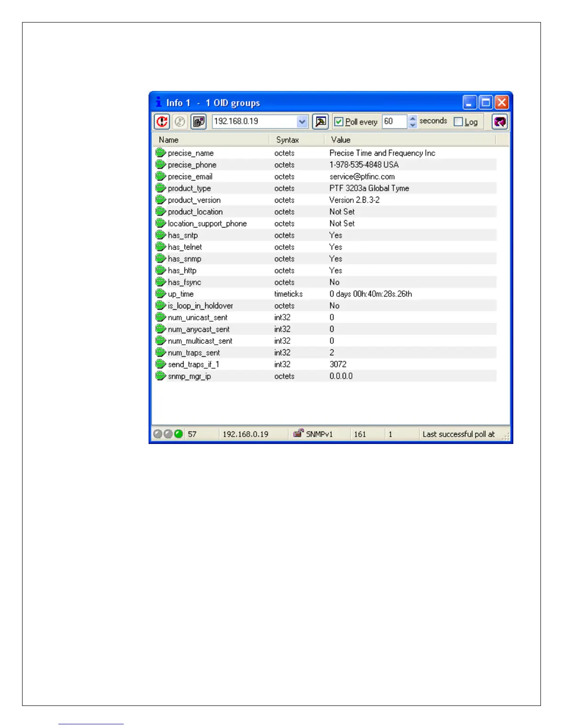Click the Value column header
This screenshot has width=563, height=728.
point(410,140)
